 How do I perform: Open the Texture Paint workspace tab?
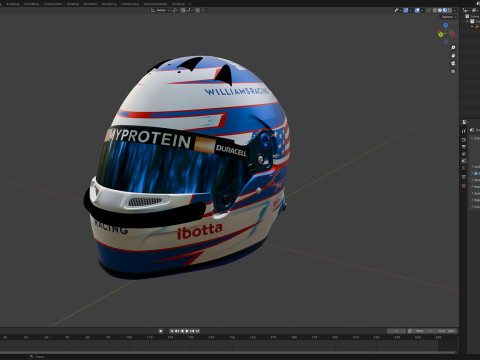coord(53,4)
